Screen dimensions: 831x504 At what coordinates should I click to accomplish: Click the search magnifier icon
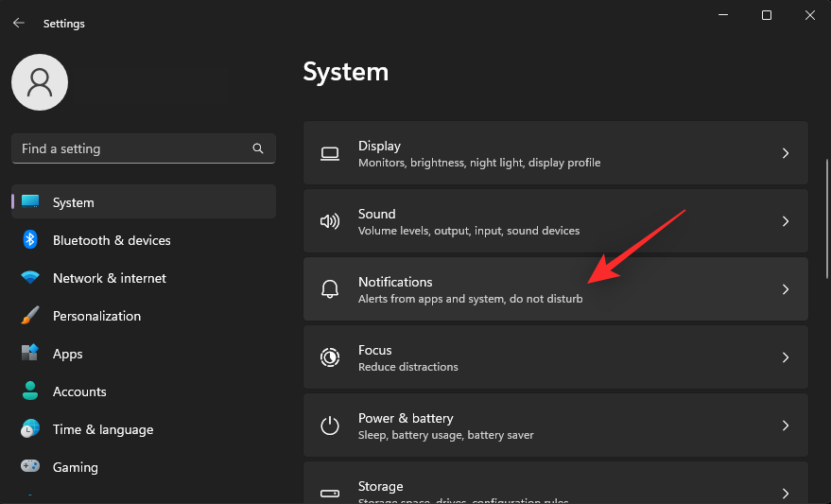pos(258,148)
